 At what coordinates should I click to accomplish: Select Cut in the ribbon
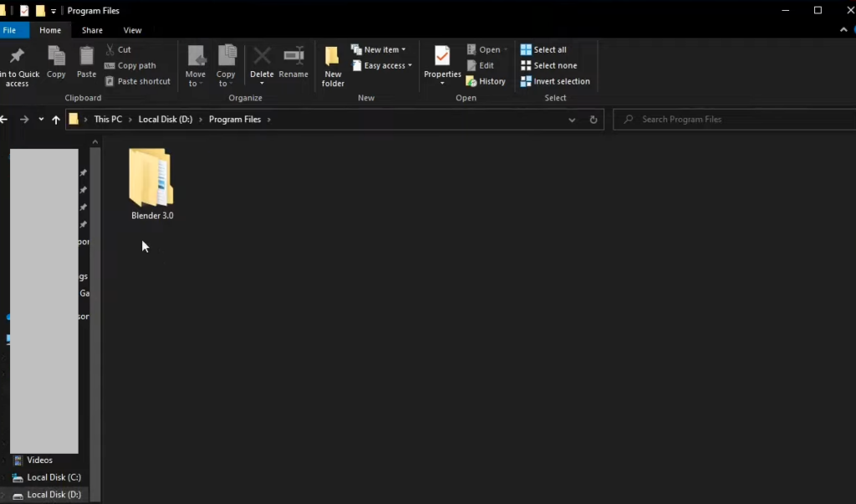[119, 49]
